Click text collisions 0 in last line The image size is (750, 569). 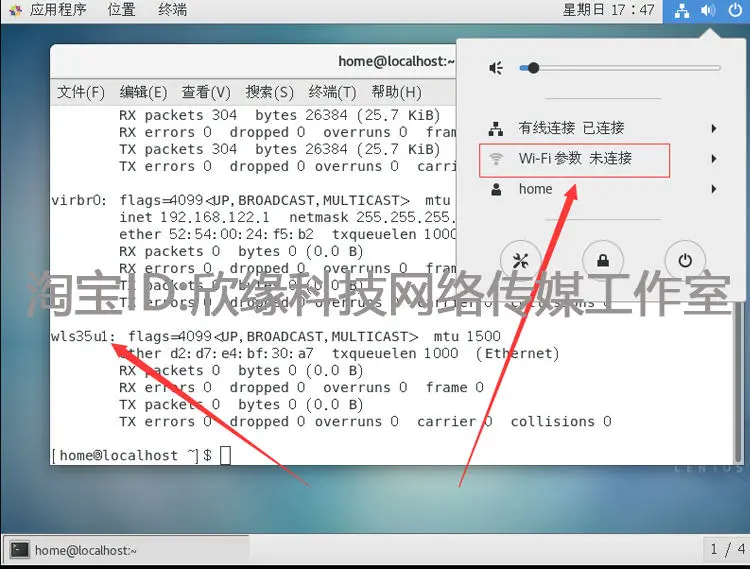(561, 422)
